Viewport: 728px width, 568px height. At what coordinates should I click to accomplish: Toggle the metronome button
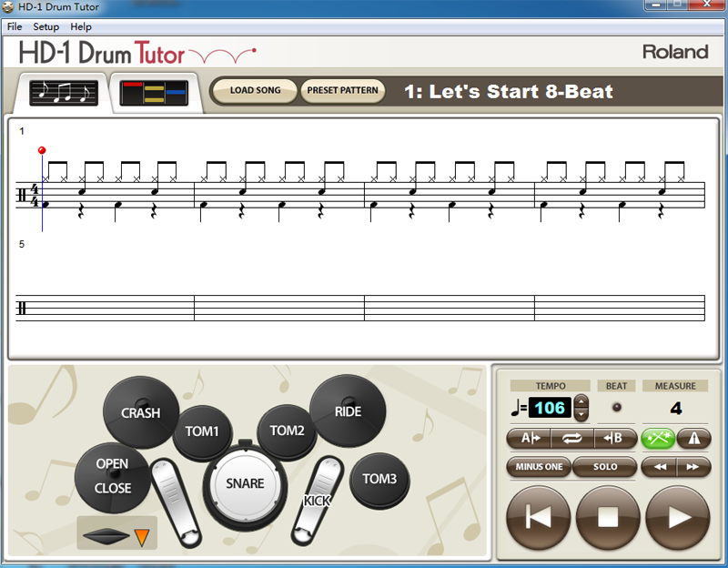coord(693,438)
